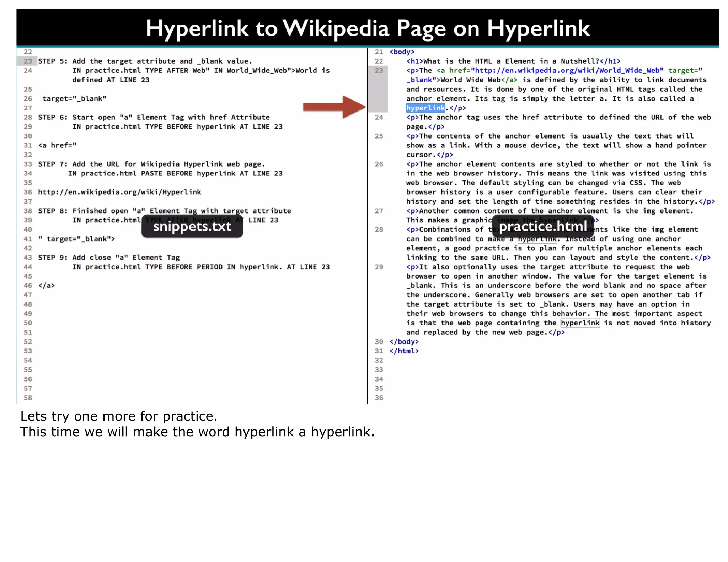Click the <body> tag on line 21
This screenshot has width=728, height=562.
(x=402, y=52)
